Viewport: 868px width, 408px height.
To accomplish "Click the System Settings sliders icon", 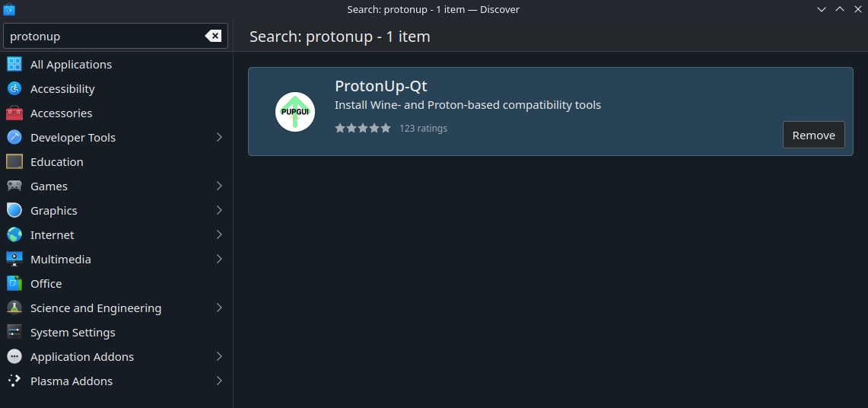I will click(14, 333).
